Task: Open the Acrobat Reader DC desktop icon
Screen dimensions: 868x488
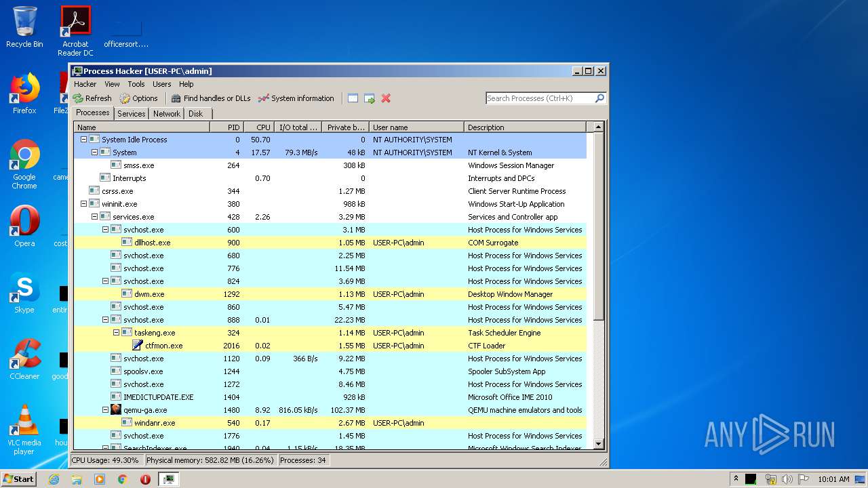Action: click(75, 31)
